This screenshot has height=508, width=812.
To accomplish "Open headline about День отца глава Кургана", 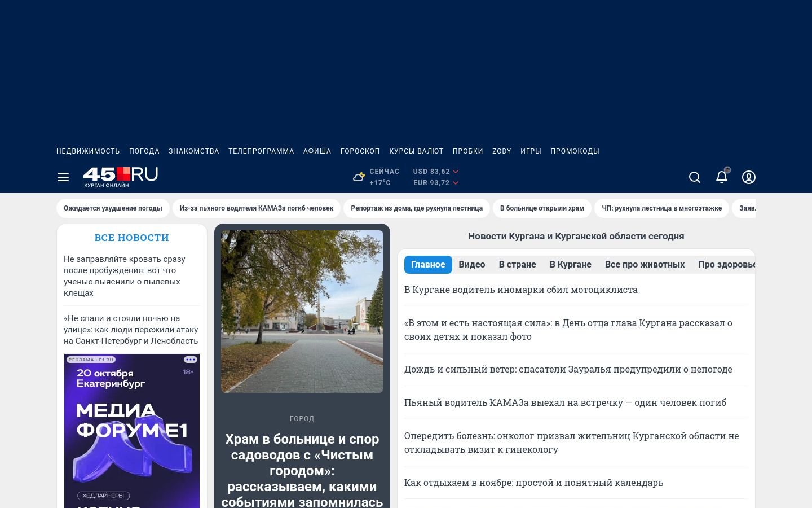I will [568, 330].
